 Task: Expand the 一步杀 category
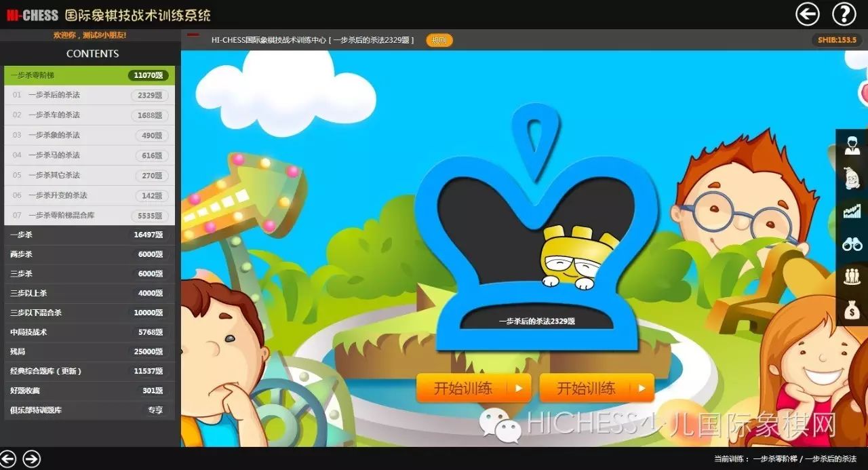90,235
